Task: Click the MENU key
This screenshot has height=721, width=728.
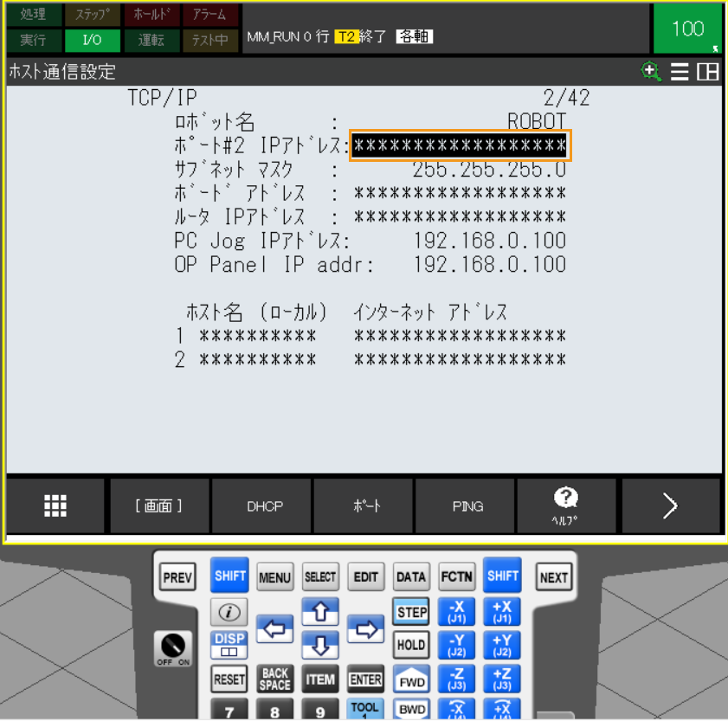Action: point(275,577)
